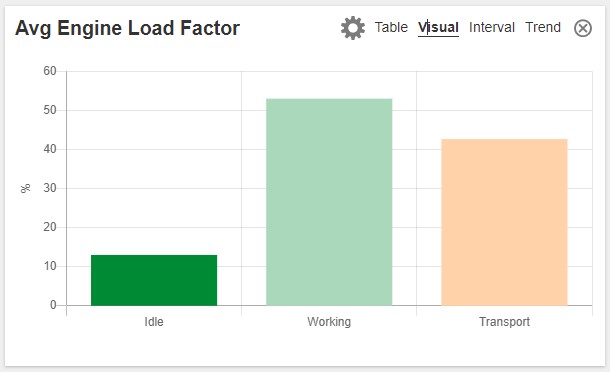Click the dark green Idle bar

tap(154, 280)
